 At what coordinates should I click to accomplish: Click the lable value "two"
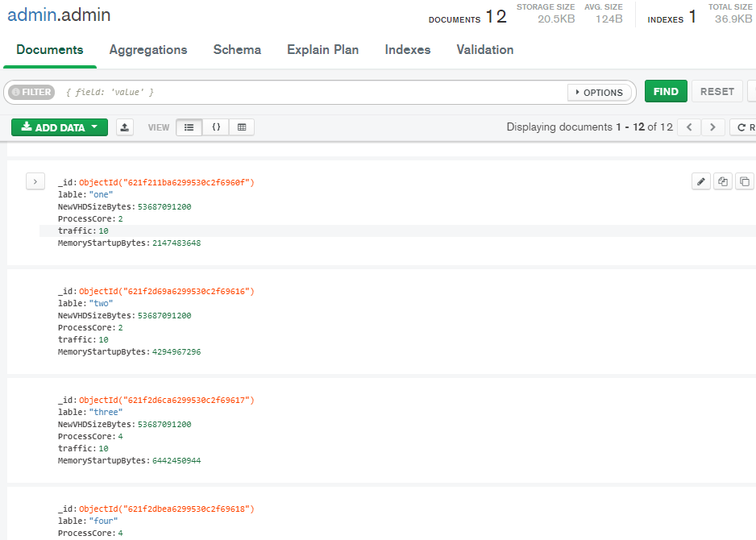tap(101, 303)
